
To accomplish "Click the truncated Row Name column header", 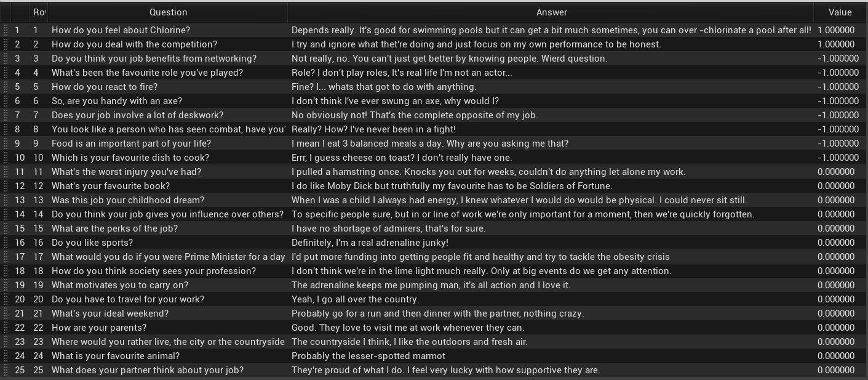I will [x=39, y=12].
